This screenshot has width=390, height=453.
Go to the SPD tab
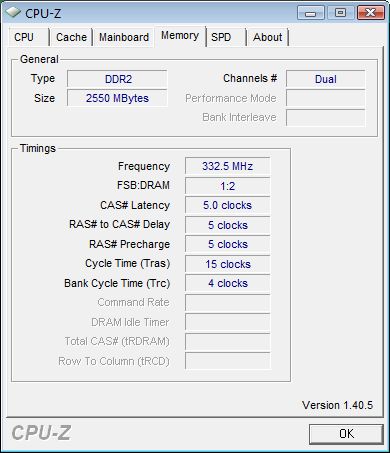coord(226,37)
